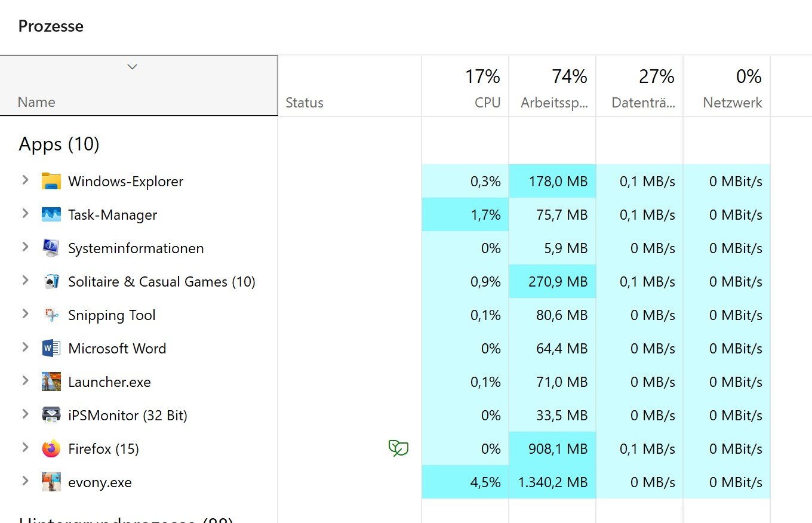Click the green efficiency leaf icon for Firefox

pyautogui.click(x=398, y=448)
